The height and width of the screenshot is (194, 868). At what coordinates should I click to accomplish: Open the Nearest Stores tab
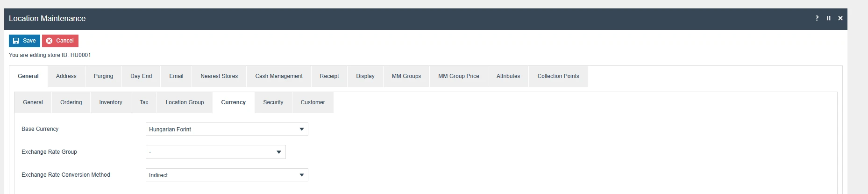point(219,76)
